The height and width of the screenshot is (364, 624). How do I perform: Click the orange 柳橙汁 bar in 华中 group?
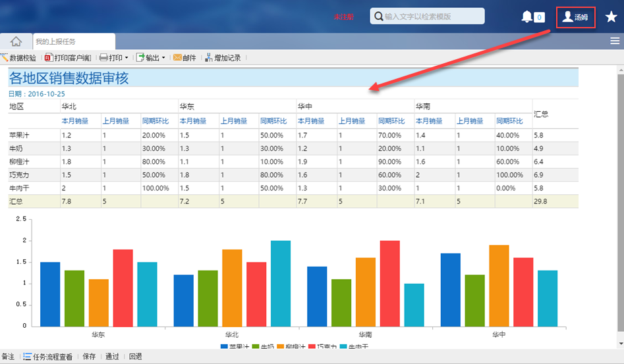499,286
